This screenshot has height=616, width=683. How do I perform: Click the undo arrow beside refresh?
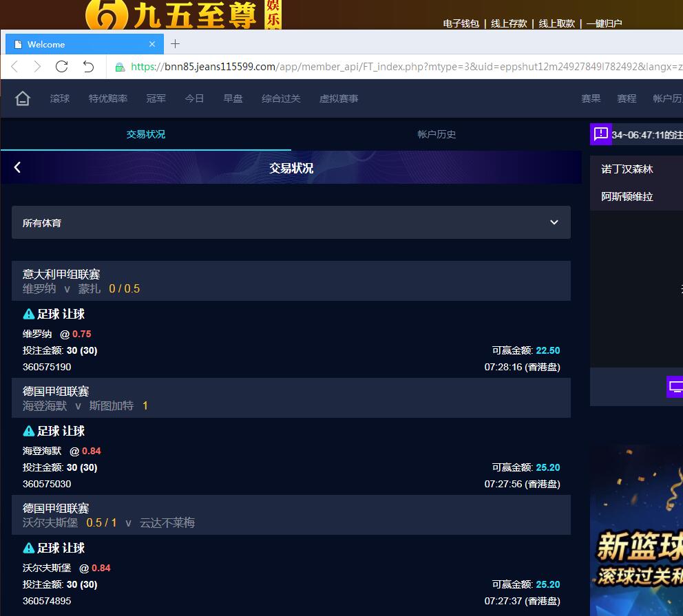(x=88, y=67)
